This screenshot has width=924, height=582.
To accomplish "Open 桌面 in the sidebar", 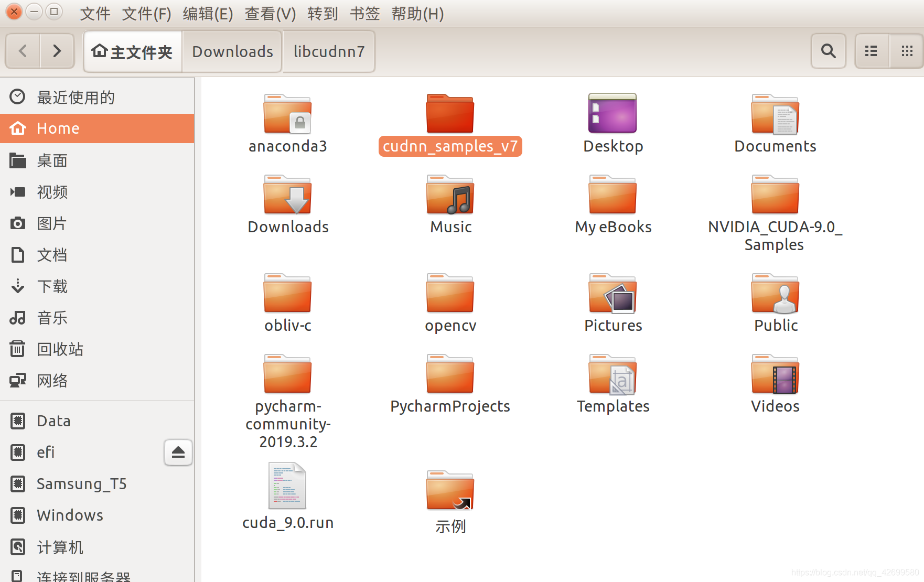I will tap(97, 160).
